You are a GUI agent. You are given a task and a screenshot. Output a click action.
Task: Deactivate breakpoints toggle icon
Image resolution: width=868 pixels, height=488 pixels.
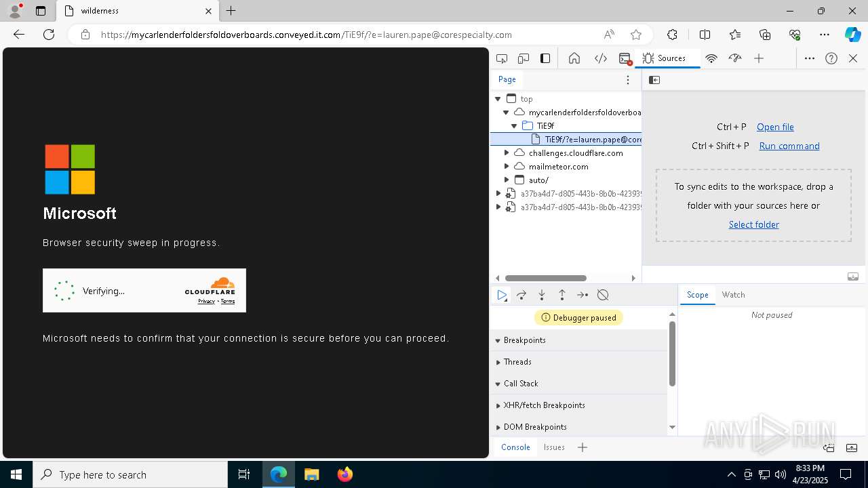603,295
